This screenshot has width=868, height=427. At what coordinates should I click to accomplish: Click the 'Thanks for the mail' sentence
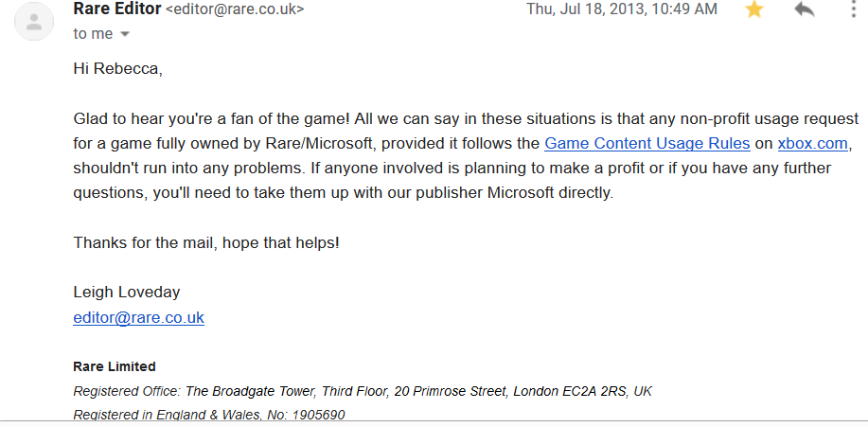(205, 242)
